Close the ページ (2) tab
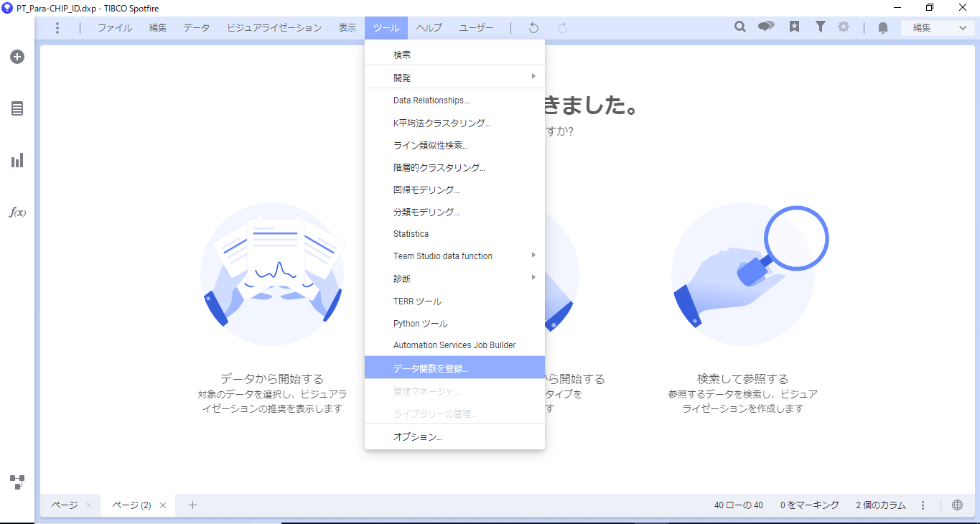Viewport: 980px width, 524px height. coord(163,505)
